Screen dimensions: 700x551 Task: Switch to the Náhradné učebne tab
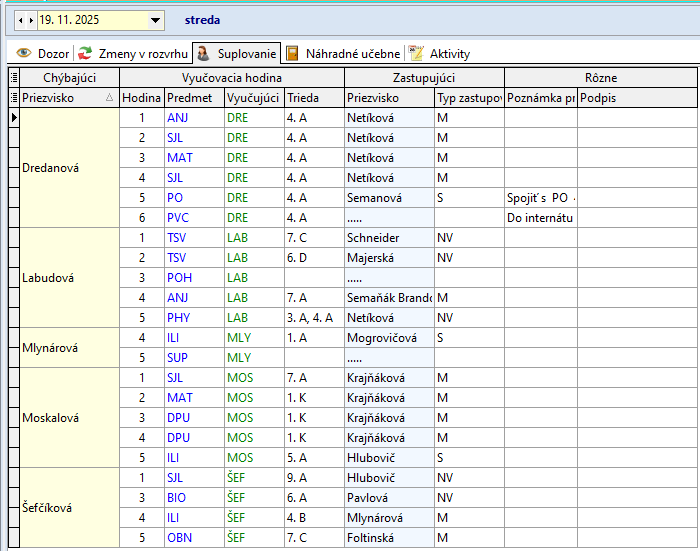pyautogui.click(x=353, y=54)
